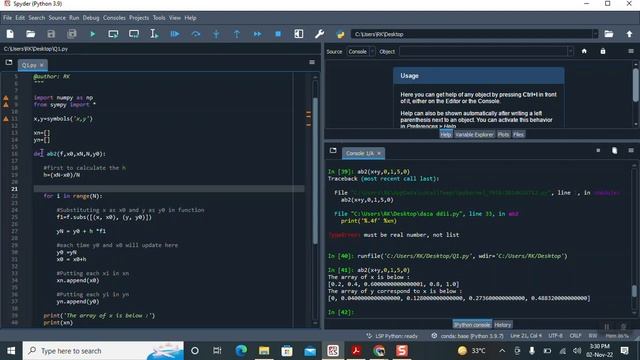This screenshot has width=640, height=360.
Task: Click the Help pane vertical scrollbar
Action: (x=636, y=85)
